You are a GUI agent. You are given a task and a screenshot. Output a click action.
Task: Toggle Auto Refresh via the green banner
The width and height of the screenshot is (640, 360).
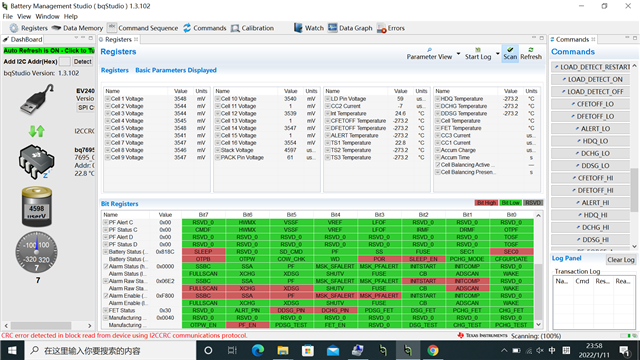point(49,51)
